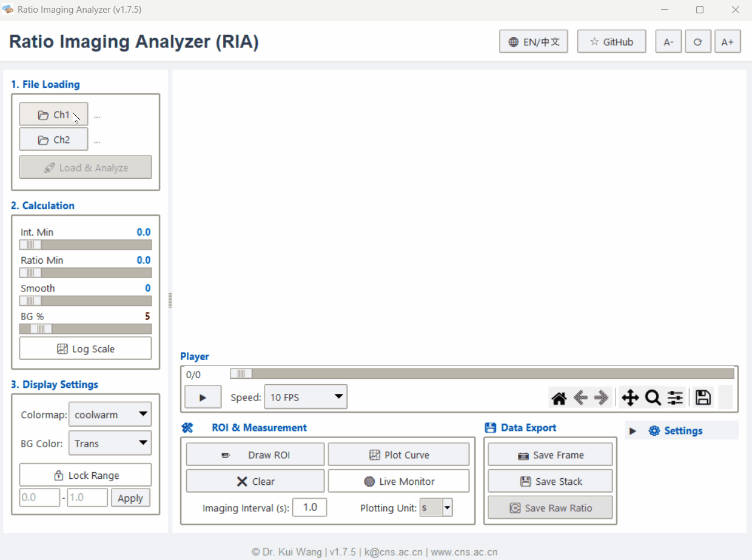Change the Plotting Unit dropdown
The image size is (752, 560).
(436, 507)
